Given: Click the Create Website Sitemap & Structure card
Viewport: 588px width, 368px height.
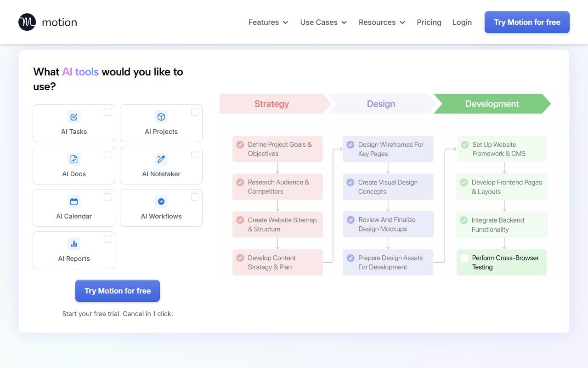Looking at the screenshot, I should tap(277, 224).
